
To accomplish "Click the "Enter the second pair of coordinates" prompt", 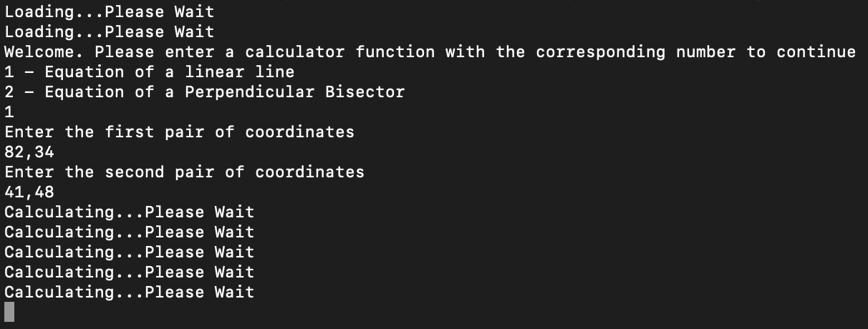I will (x=184, y=172).
